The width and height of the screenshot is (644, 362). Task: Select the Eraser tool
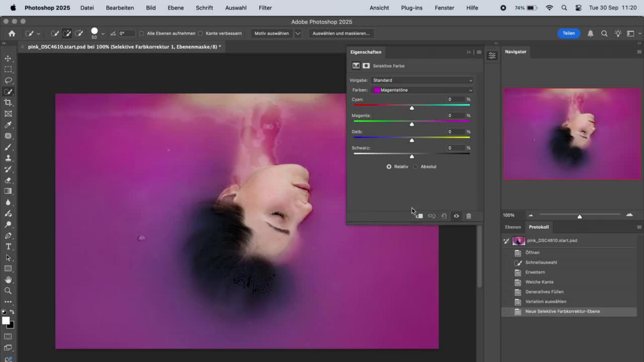(x=8, y=180)
